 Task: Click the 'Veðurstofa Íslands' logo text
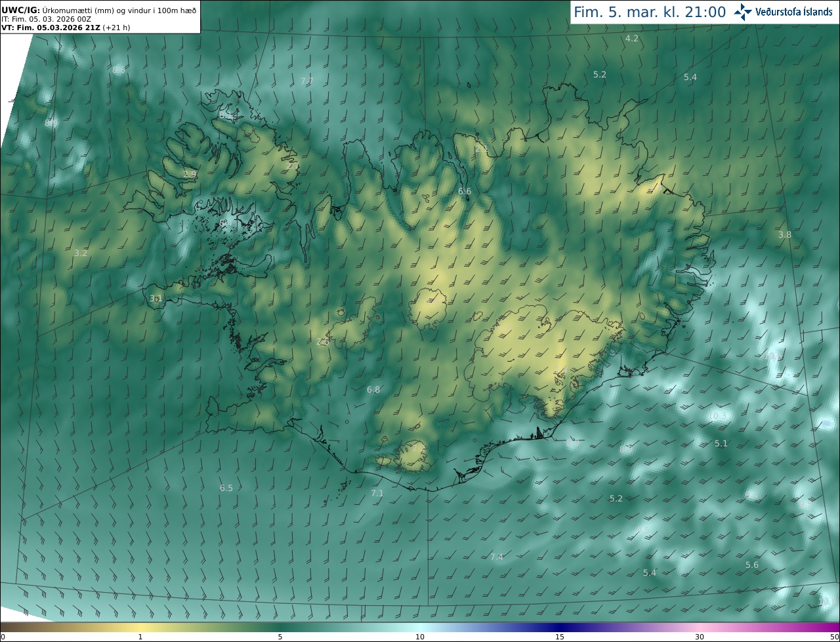click(794, 12)
